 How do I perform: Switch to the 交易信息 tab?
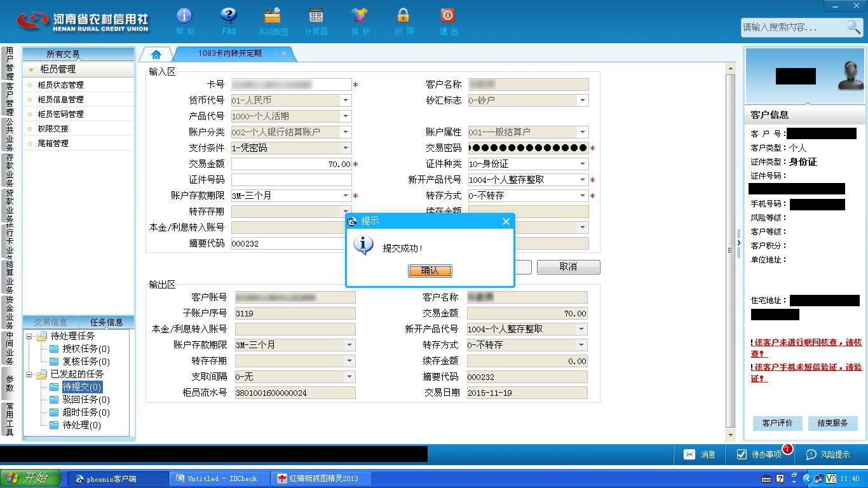point(50,322)
